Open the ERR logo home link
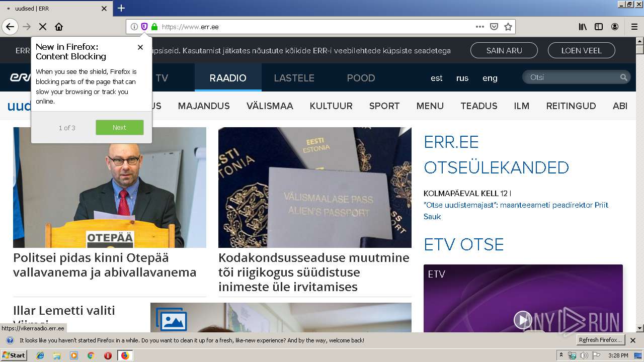Viewport: 644px width, 362px height. [x=20, y=78]
